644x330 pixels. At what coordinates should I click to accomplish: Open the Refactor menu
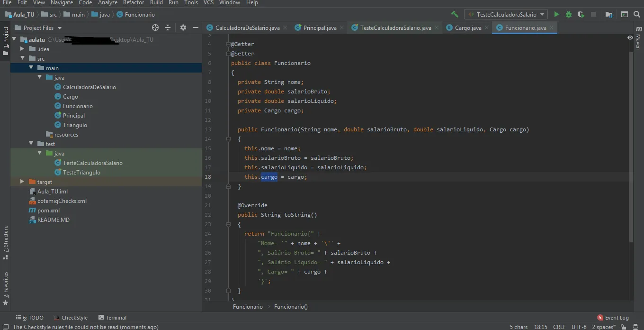[x=134, y=3]
